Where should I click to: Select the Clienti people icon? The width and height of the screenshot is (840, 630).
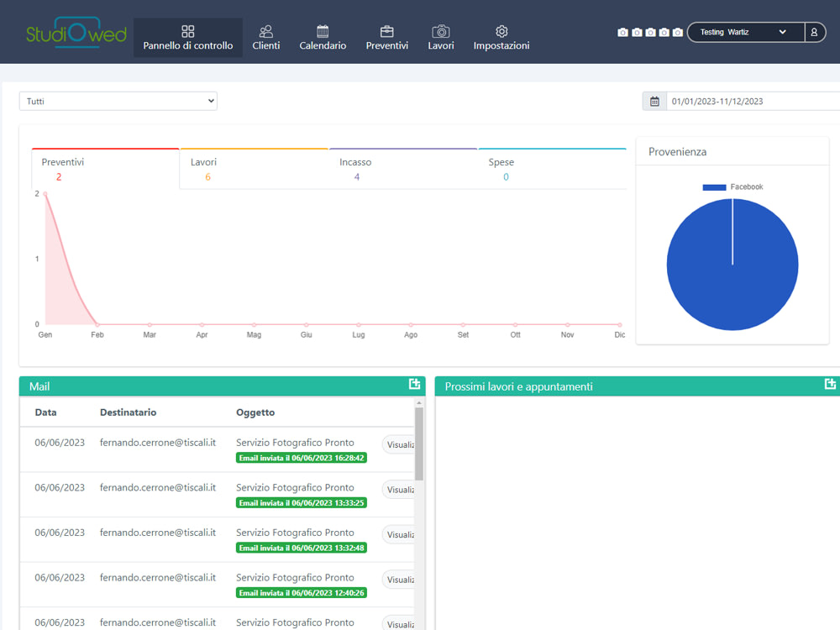click(266, 31)
